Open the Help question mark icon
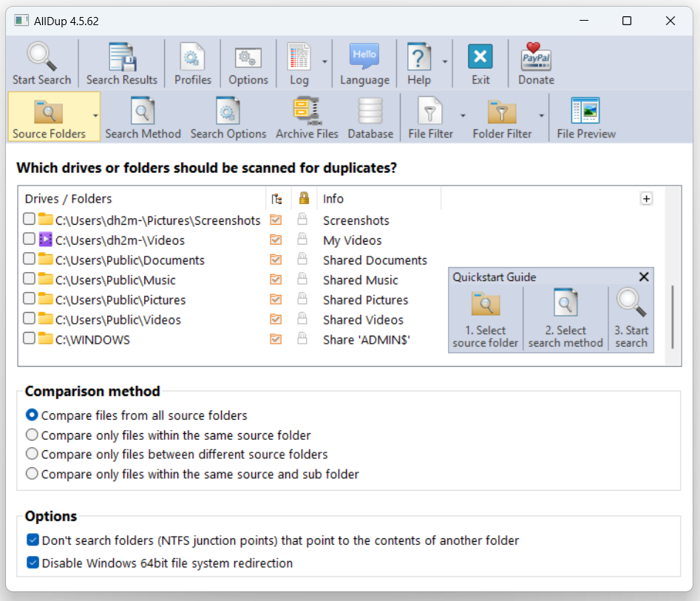This screenshot has height=601, width=700. 419,57
